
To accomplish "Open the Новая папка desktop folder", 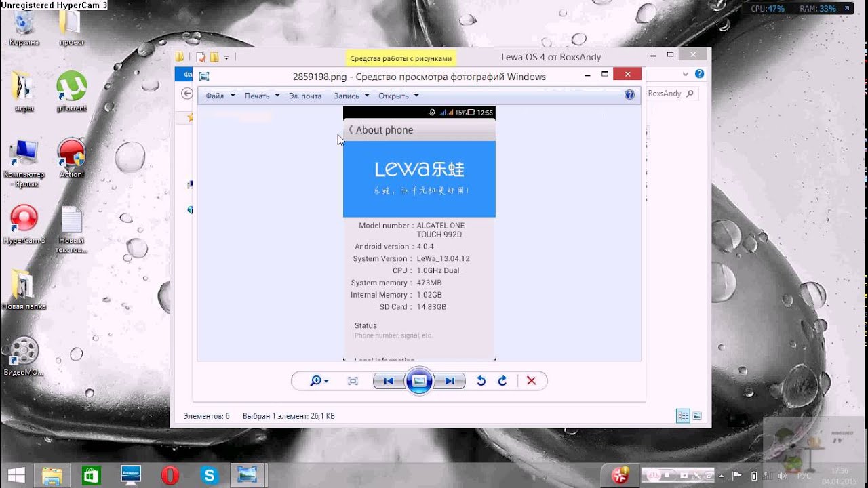I will coord(24,290).
